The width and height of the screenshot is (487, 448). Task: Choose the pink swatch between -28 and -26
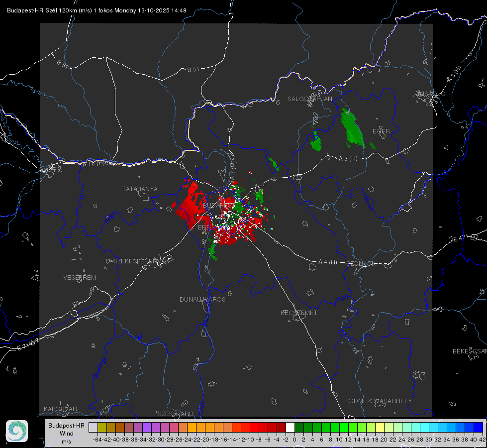click(174, 427)
